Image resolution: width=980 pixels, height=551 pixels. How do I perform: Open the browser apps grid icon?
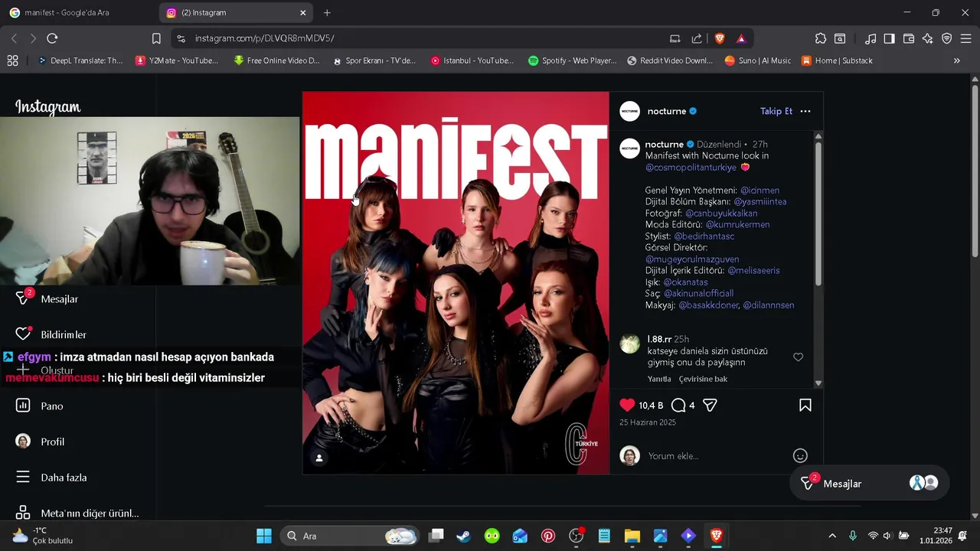pyautogui.click(x=12, y=60)
